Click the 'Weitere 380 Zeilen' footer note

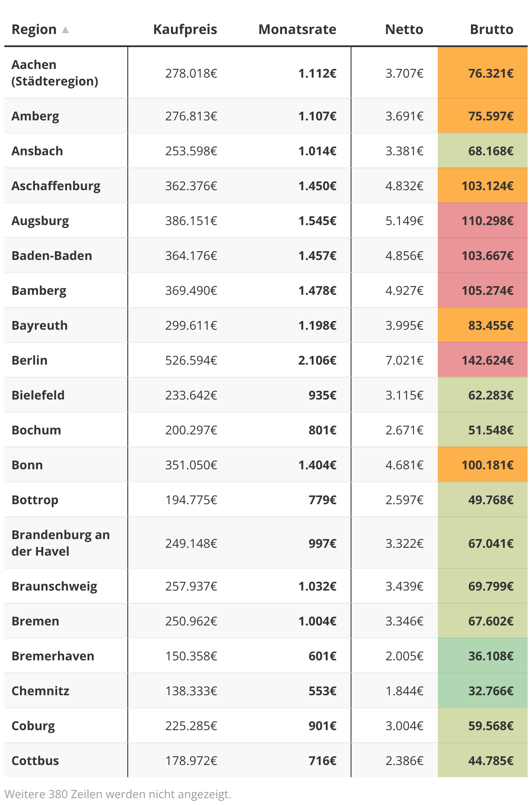pyautogui.click(x=118, y=794)
